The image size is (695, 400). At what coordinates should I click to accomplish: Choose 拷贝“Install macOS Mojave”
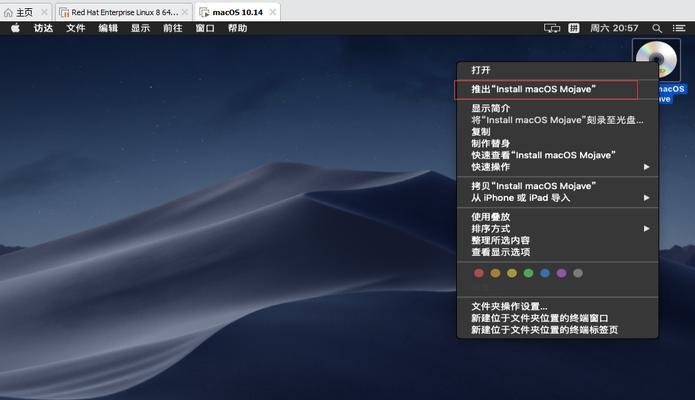tap(558, 186)
